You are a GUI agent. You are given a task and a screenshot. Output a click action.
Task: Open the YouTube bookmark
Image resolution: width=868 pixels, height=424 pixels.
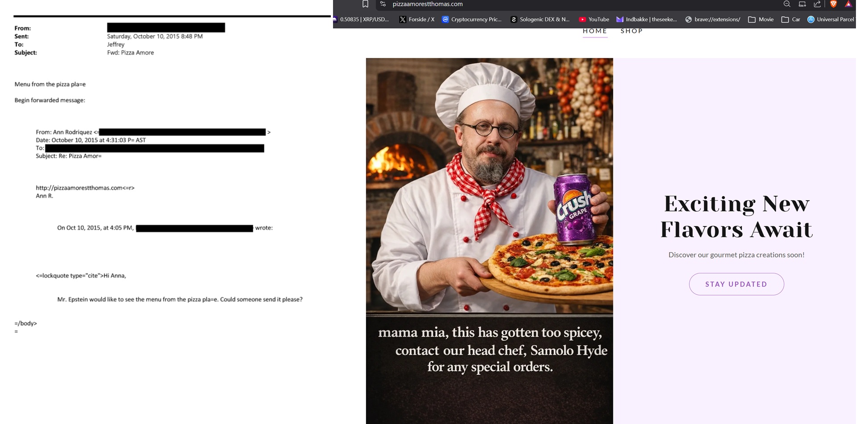(594, 20)
